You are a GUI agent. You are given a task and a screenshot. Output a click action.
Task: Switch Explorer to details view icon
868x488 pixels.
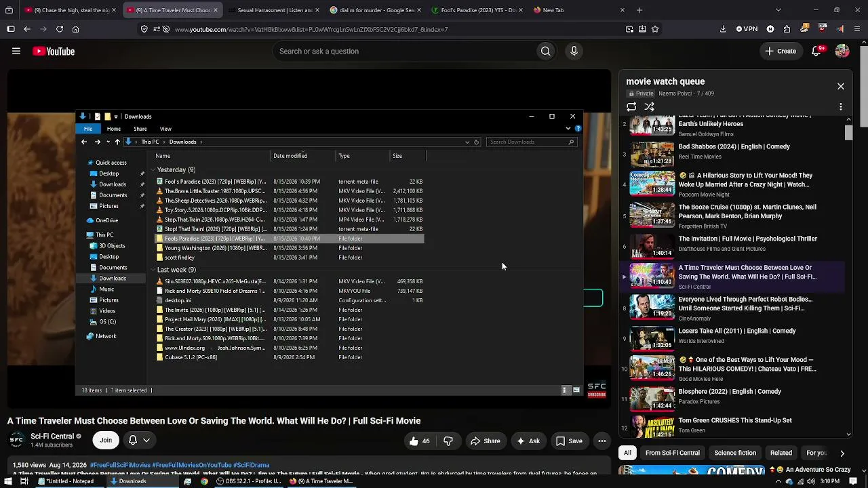[x=565, y=390]
